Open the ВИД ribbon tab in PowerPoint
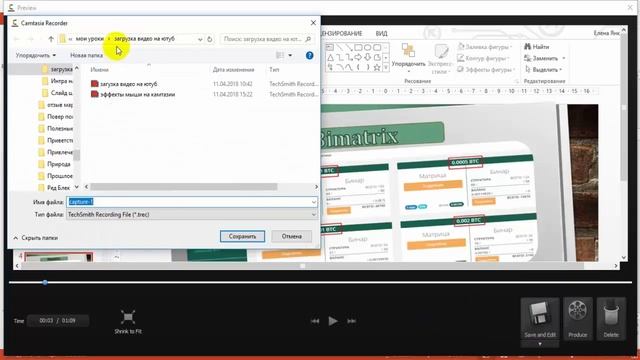640x360 pixels. 381,33
